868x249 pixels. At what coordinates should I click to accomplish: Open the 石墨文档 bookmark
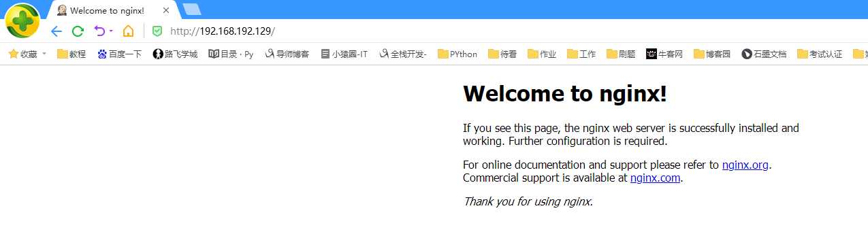coord(764,54)
